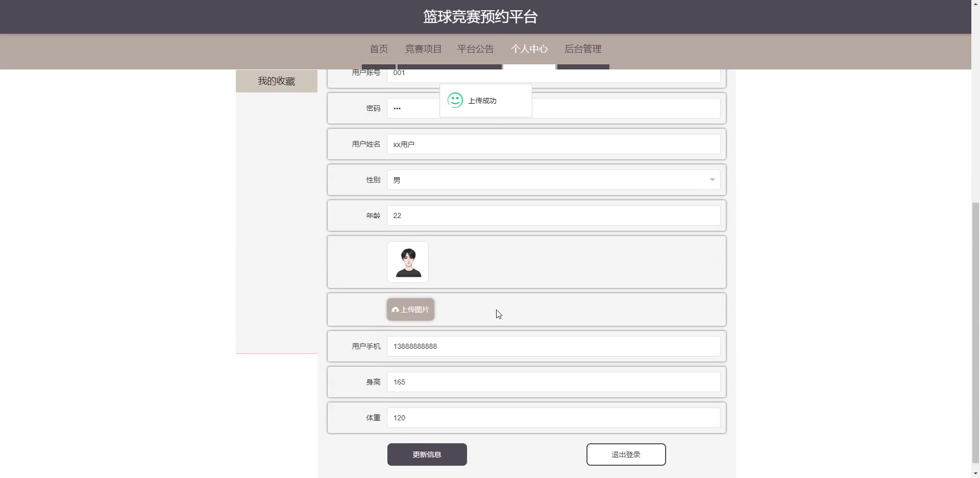Click the scrollbar up arrow
Screen dimensions: 980x478
(975, 4)
